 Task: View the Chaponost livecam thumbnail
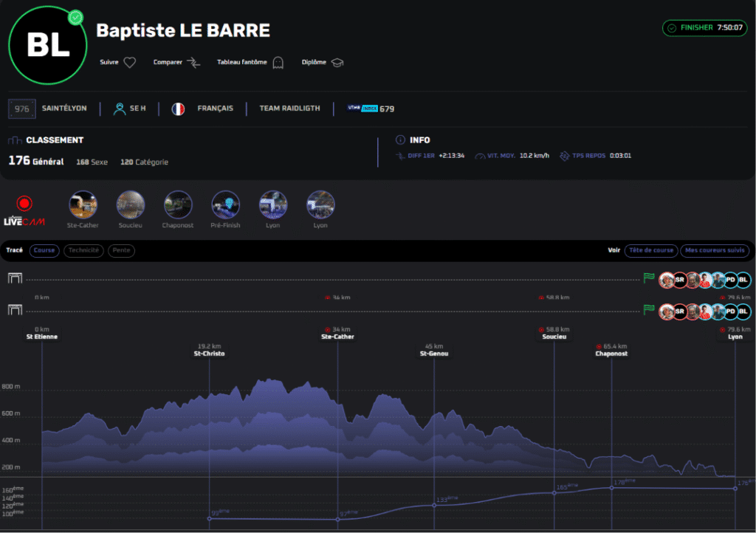178,204
